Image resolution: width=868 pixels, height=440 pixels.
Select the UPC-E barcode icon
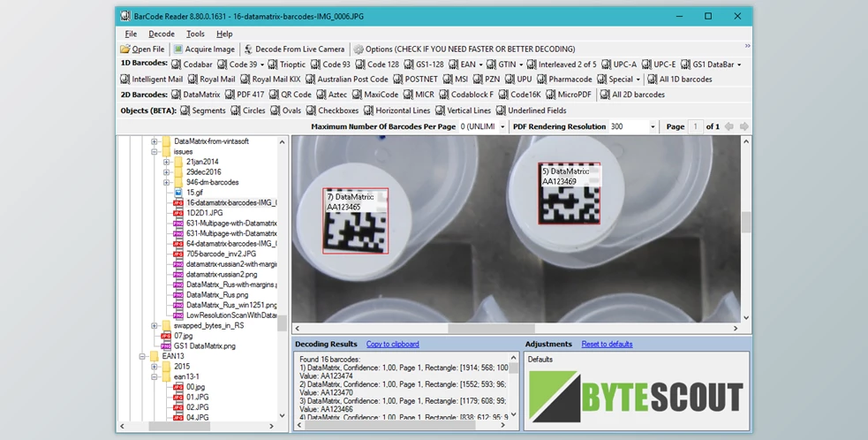coord(647,64)
